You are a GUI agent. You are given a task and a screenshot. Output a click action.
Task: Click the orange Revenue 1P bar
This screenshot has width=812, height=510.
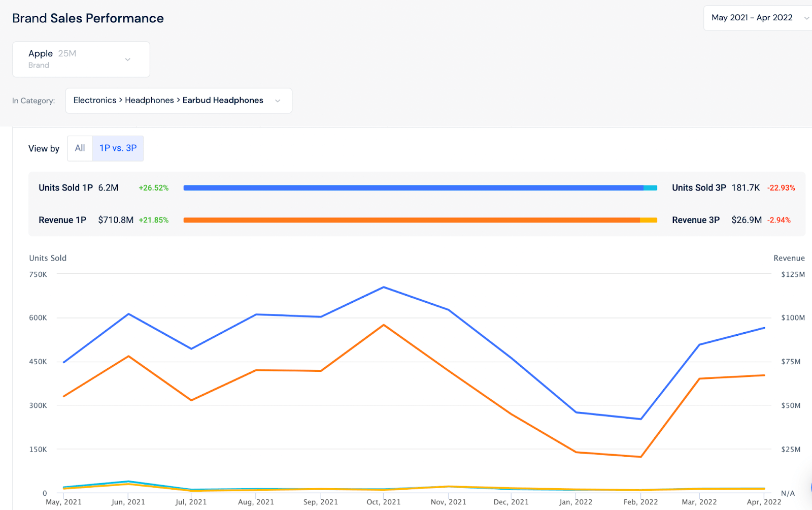tap(411, 220)
